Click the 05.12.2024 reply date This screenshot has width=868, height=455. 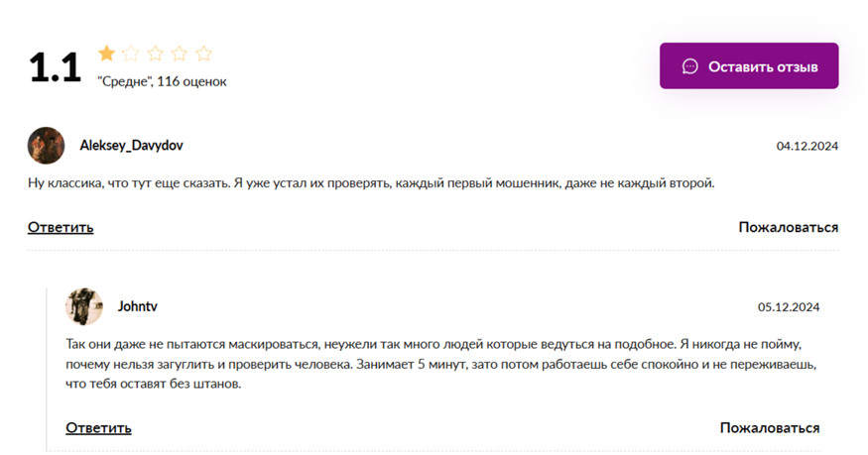click(x=789, y=307)
